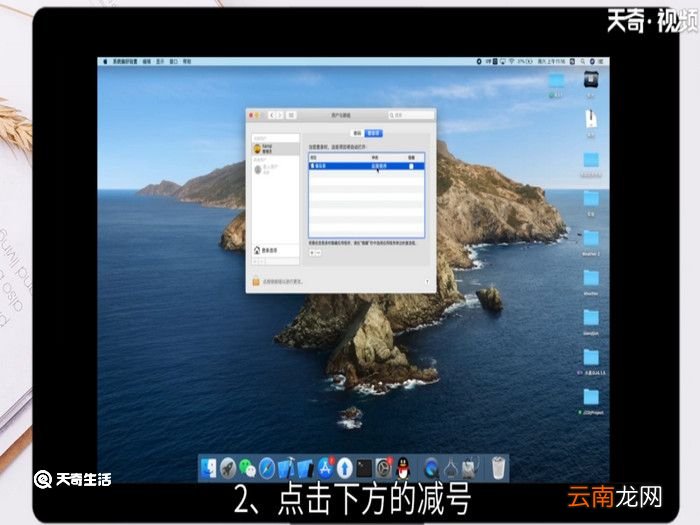Click the 项目 column header

click(x=313, y=158)
